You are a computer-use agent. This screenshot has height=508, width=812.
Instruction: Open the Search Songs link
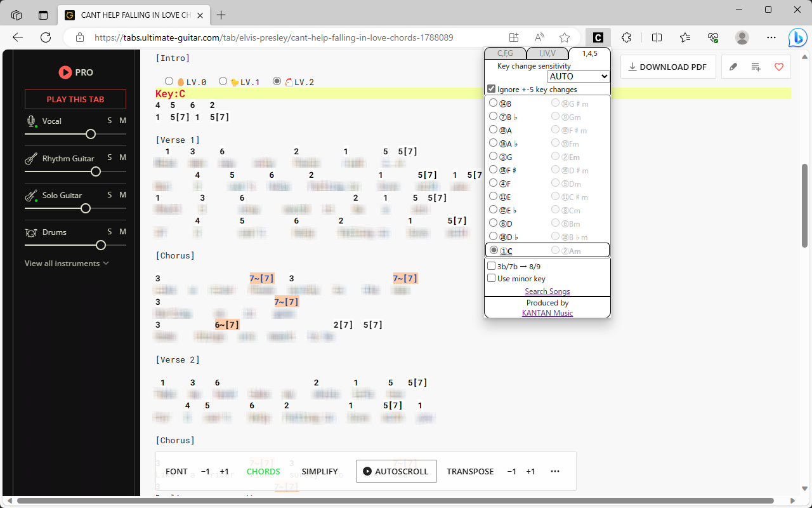pos(547,291)
